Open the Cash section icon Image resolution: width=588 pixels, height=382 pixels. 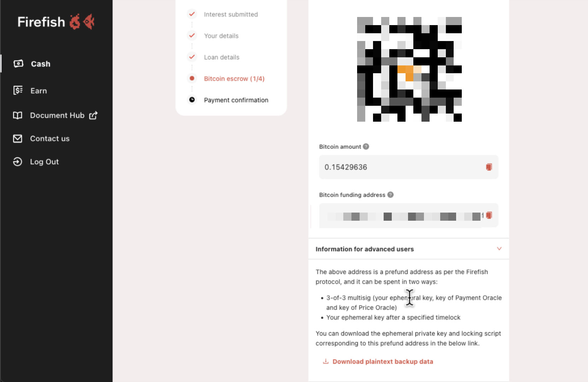[x=18, y=64]
